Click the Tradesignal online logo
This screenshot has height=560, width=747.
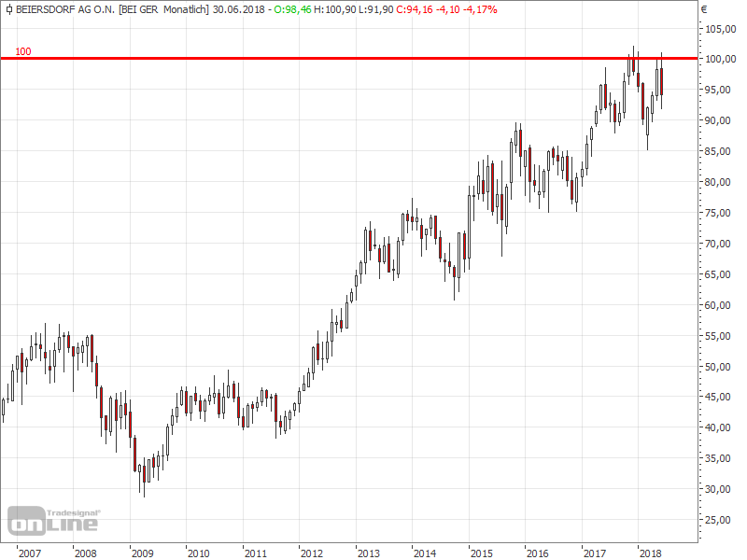54,520
